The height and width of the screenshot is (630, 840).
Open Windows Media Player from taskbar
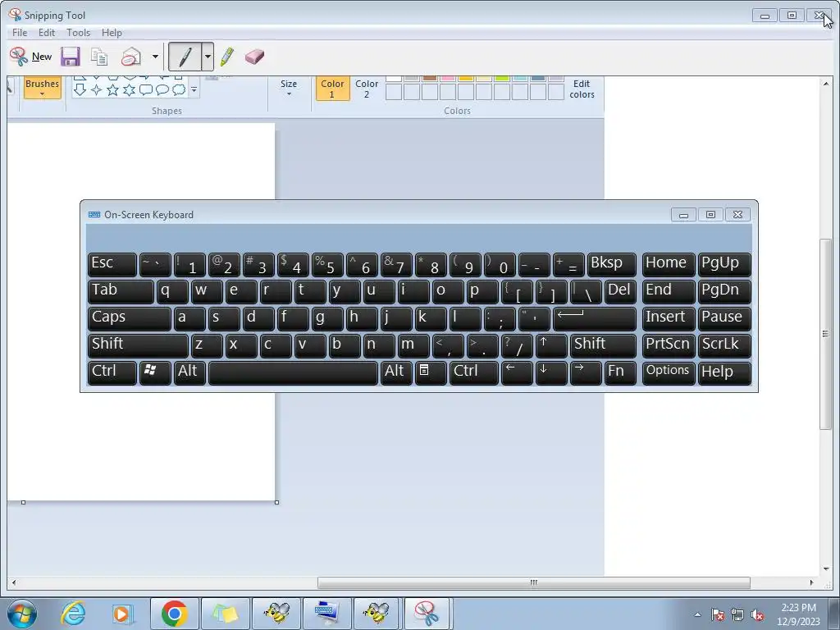click(x=122, y=614)
